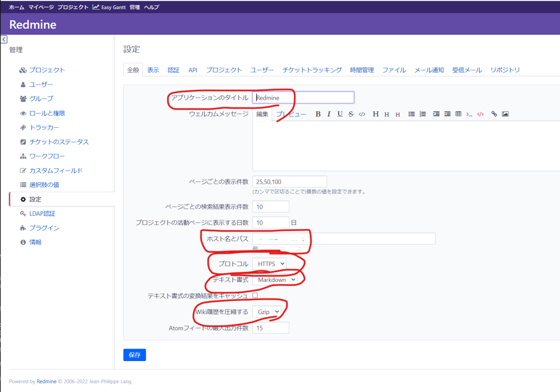Select the 編集 editor tab
The image size is (560, 392).
[x=262, y=114]
